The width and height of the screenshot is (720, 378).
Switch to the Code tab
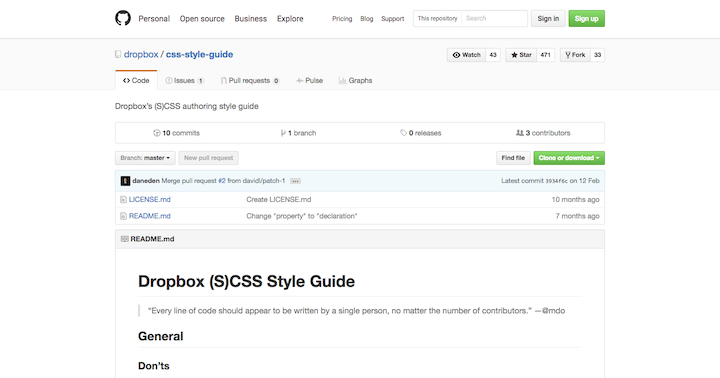[136, 80]
